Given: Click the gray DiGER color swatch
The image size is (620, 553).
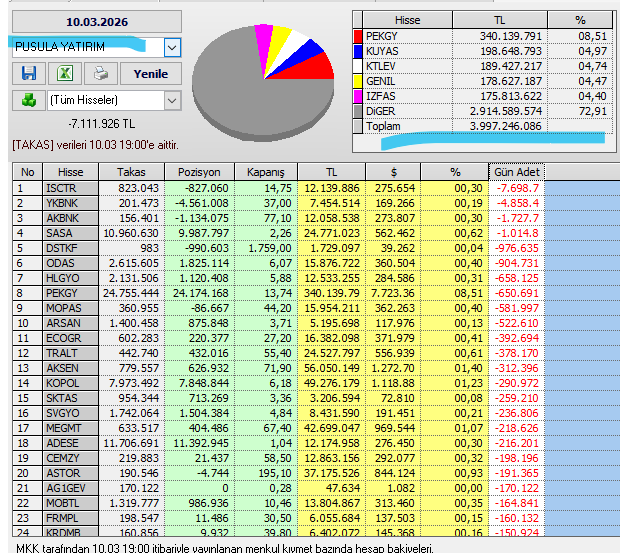Looking at the screenshot, I should click(358, 111).
